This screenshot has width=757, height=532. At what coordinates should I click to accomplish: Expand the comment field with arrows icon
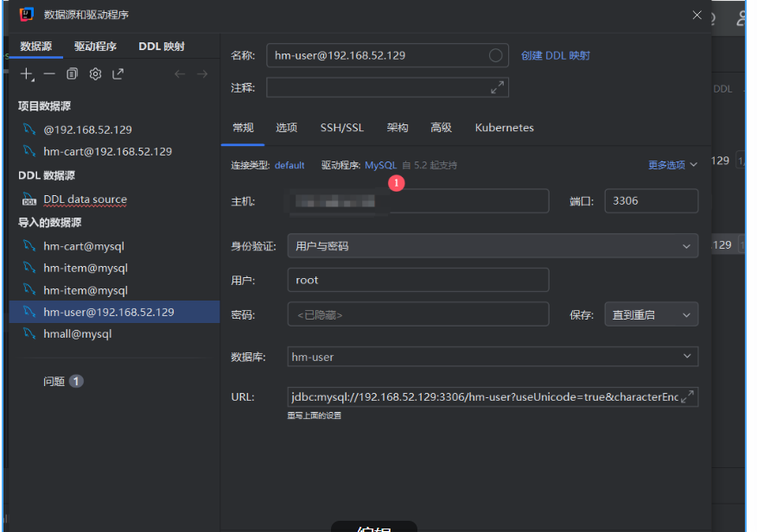[x=497, y=87]
